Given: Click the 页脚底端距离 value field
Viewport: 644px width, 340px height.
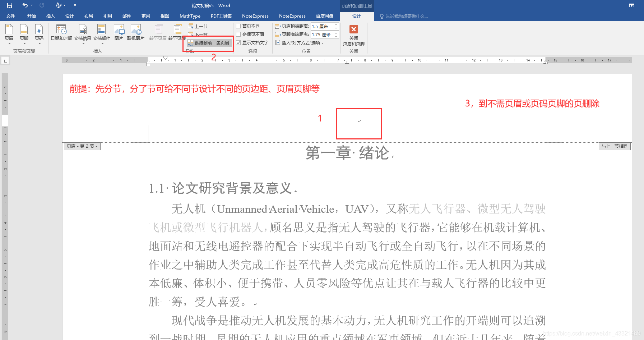Looking at the screenshot, I should point(322,35).
